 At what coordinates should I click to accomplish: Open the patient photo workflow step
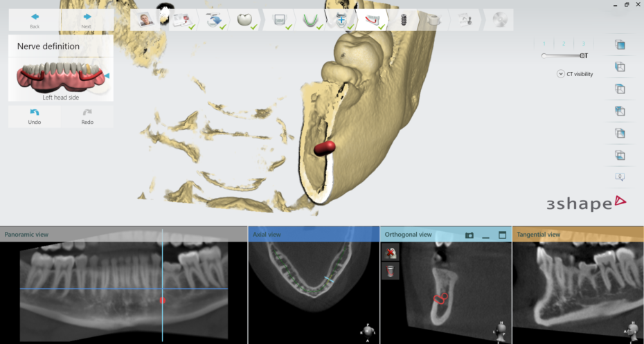pos(146,20)
